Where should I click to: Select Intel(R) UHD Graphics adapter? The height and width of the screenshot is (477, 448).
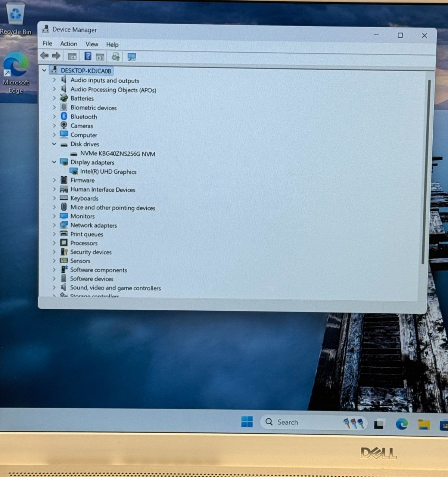coord(108,171)
